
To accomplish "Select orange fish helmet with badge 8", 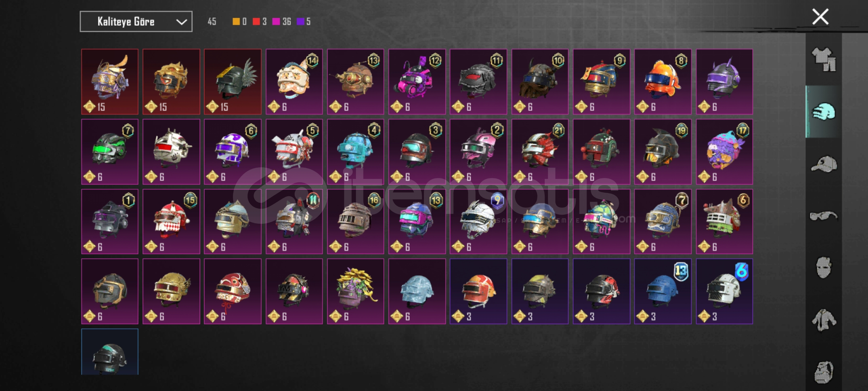I will [663, 82].
